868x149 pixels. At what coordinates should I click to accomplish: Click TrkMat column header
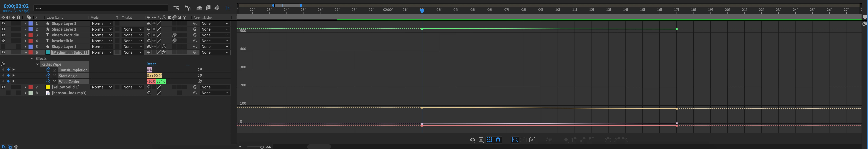click(x=127, y=18)
